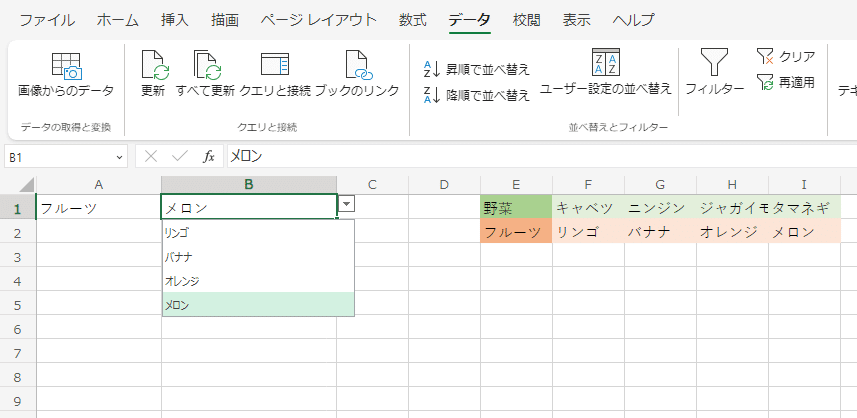This screenshot has height=418, width=857.
Task: Switch to the ページ レイアウト tab
Action: (319, 20)
